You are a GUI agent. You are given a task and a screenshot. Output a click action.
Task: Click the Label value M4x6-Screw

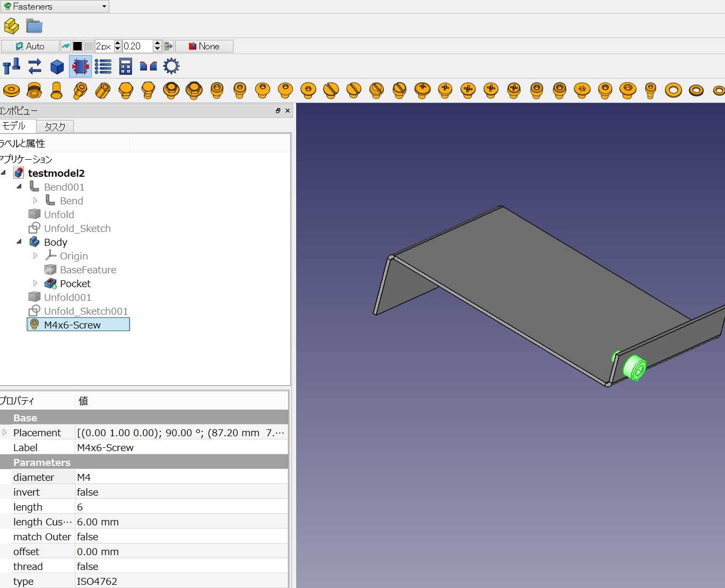click(x=182, y=447)
